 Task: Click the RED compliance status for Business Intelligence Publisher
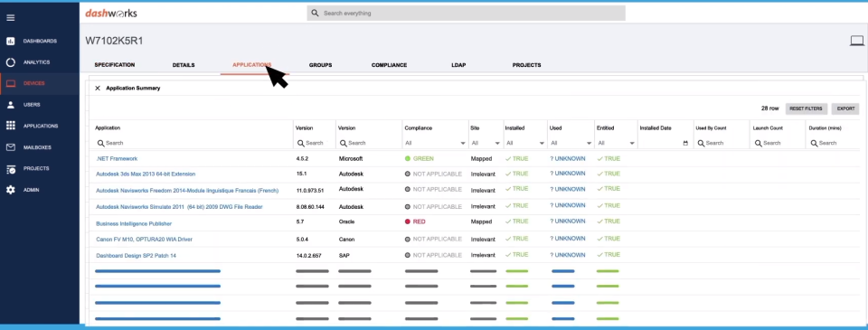pyautogui.click(x=415, y=222)
